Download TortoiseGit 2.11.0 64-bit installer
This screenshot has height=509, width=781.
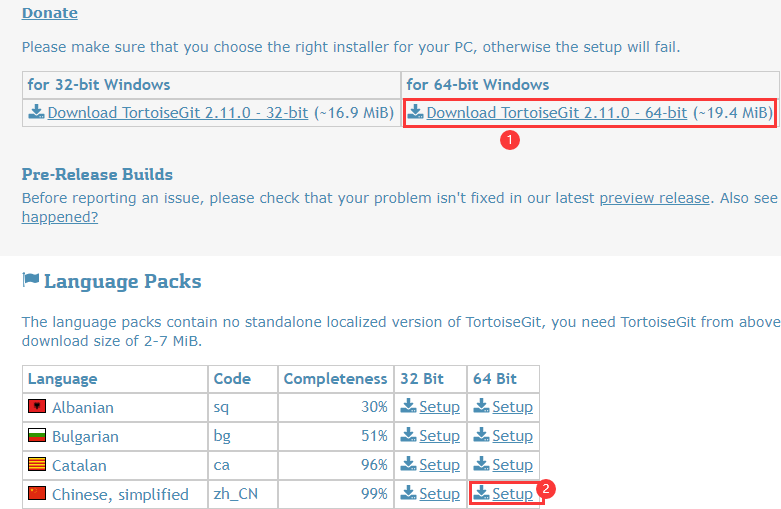click(x=557, y=113)
